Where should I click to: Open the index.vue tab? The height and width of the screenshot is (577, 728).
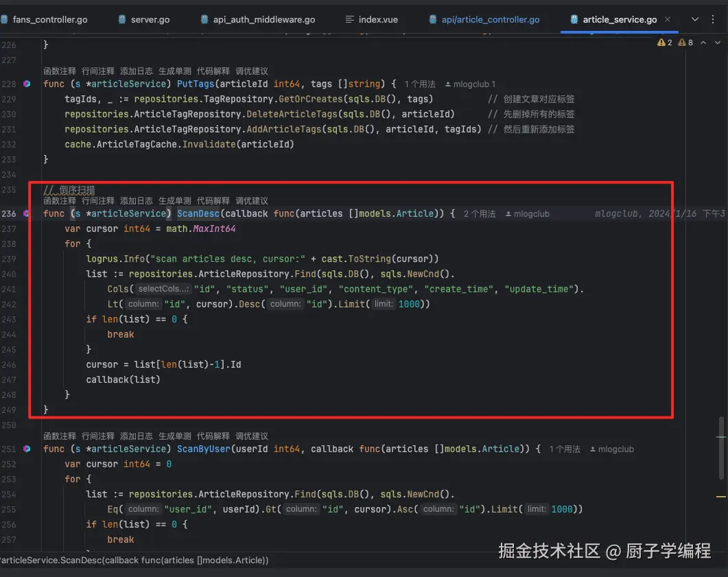click(371, 19)
